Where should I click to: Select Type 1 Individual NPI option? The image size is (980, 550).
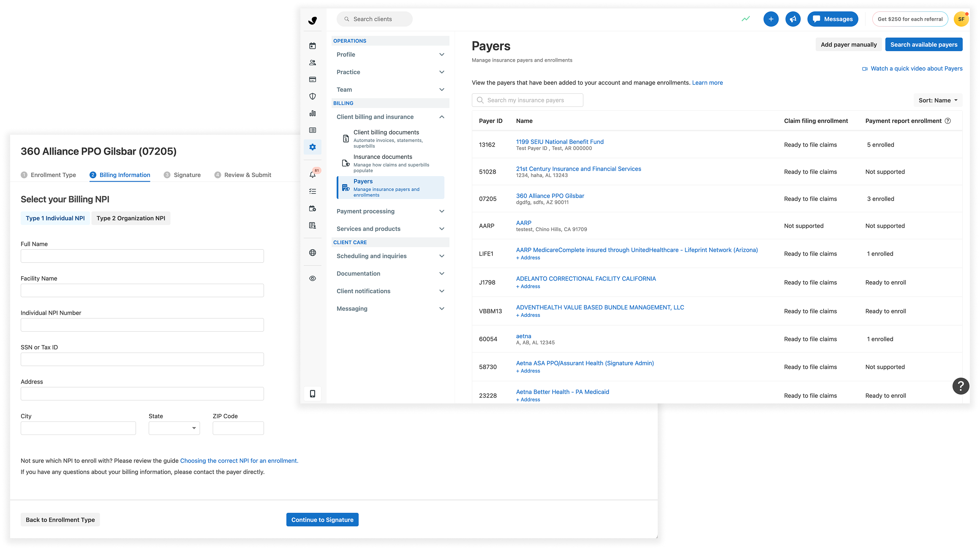[55, 218]
